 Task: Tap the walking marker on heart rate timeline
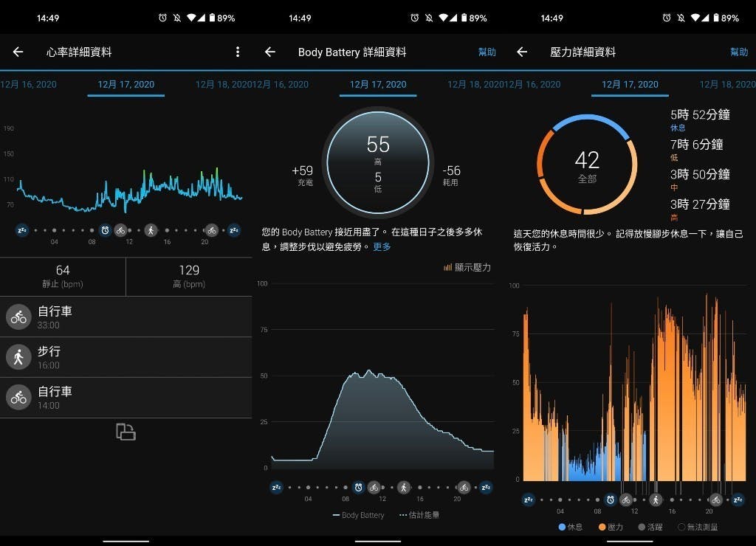click(151, 230)
